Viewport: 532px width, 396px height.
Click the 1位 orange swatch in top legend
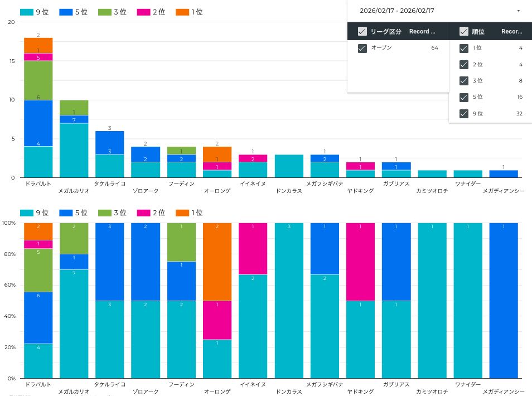pos(182,12)
